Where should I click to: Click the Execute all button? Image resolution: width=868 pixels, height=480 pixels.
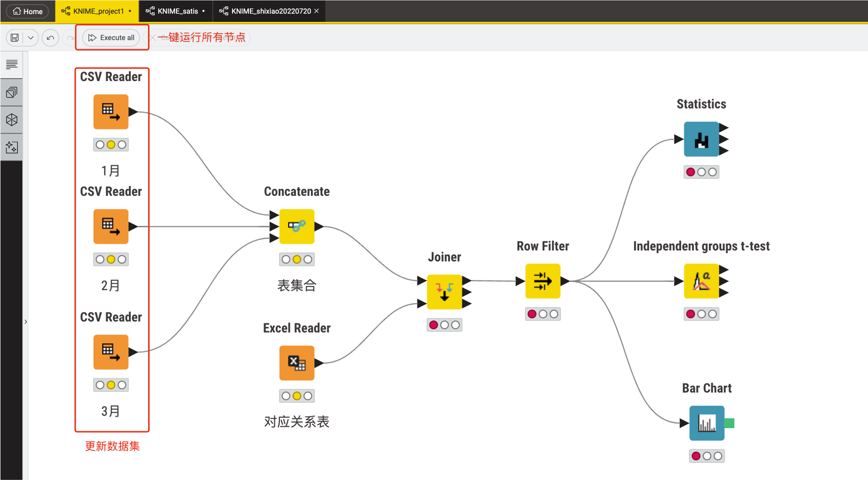[x=111, y=38]
